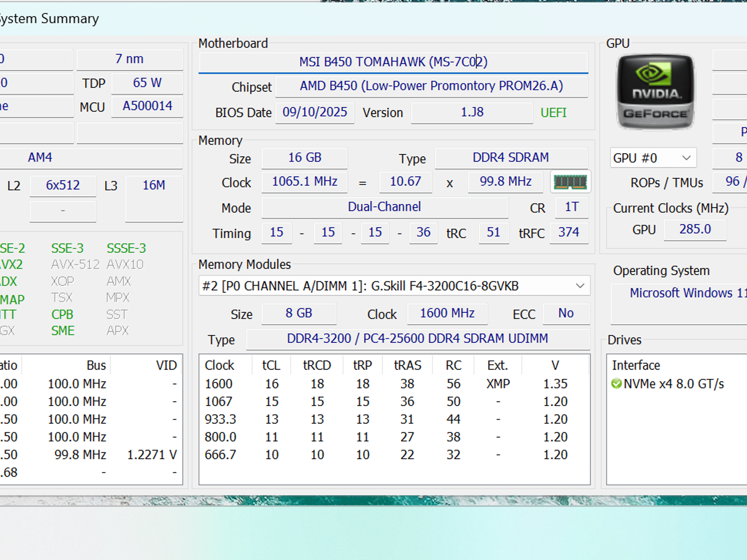Screen dimensions: 747x560
Task: Click the CR 1T value
Action: point(572,207)
